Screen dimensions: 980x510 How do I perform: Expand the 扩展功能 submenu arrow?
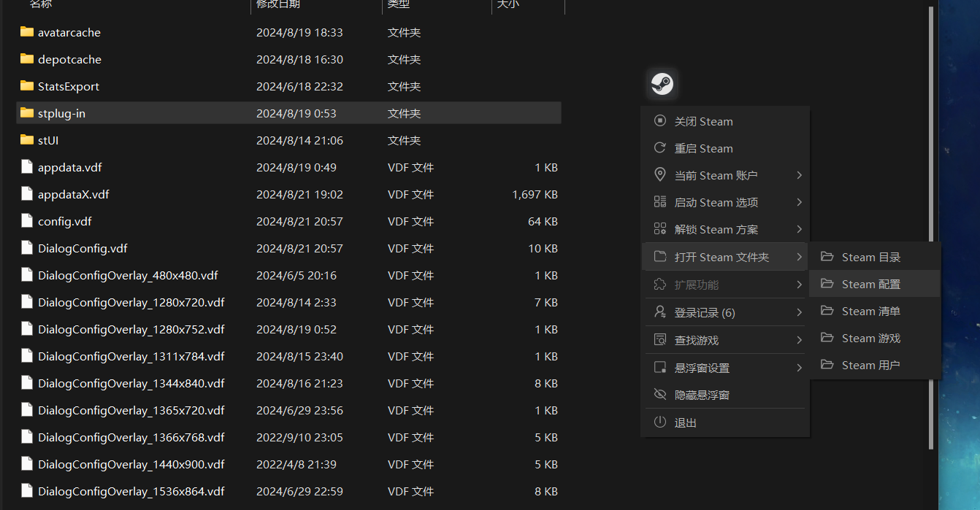tap(800, 285)
